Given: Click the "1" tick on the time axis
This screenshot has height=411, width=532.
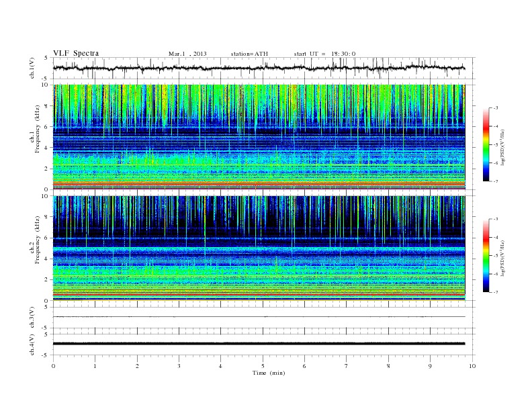Looking at the screenshot, I should pyautogui.click(x=95, y=366).
